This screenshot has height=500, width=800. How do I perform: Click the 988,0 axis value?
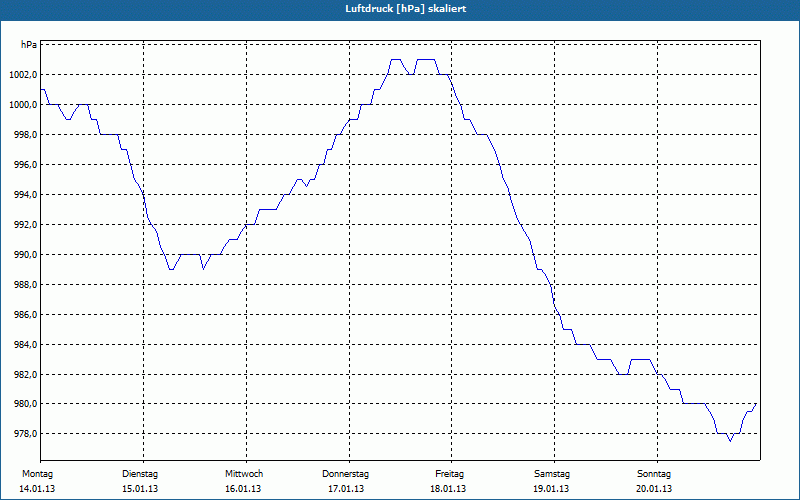point(25,285)
